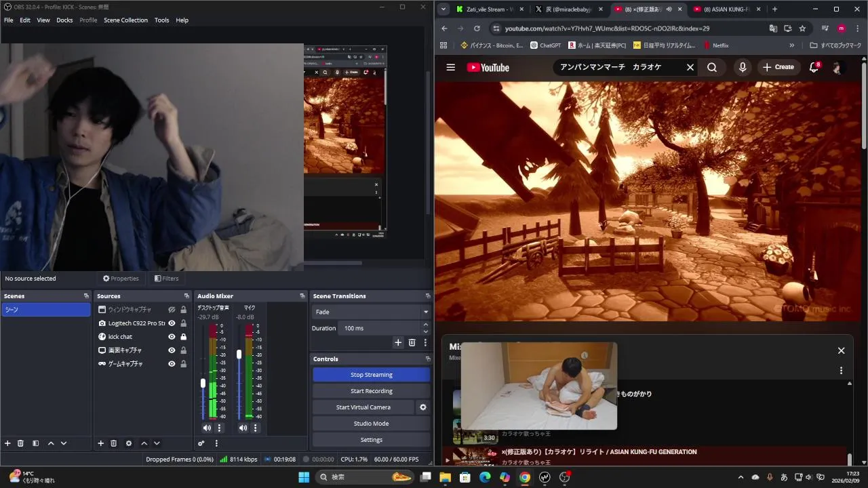Move source up arrow in Sources panel

(144, 443)
